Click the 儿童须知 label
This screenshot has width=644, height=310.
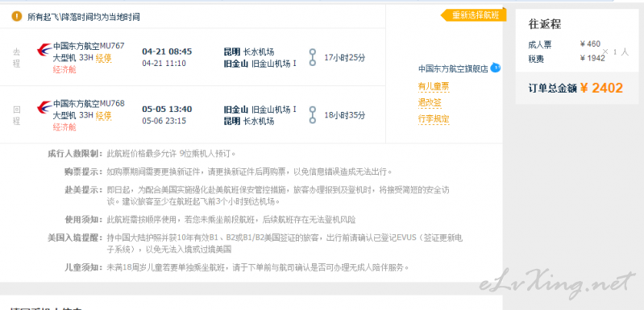click(x=83, y=267)
